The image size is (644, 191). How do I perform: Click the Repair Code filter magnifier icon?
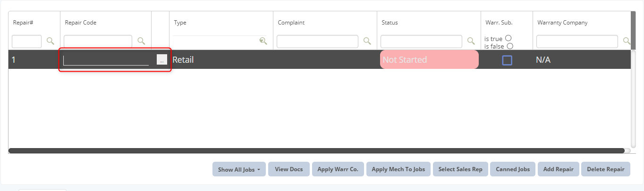(141, 41)
